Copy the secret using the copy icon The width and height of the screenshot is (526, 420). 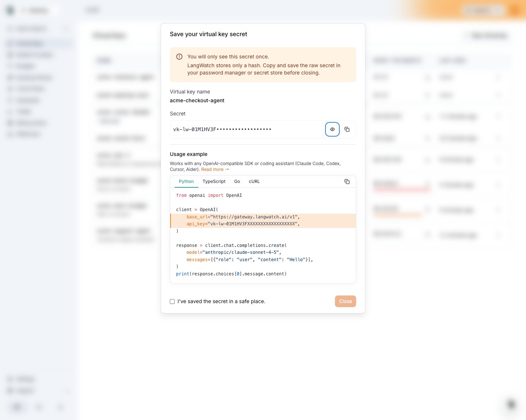click(x=347, y=129)
